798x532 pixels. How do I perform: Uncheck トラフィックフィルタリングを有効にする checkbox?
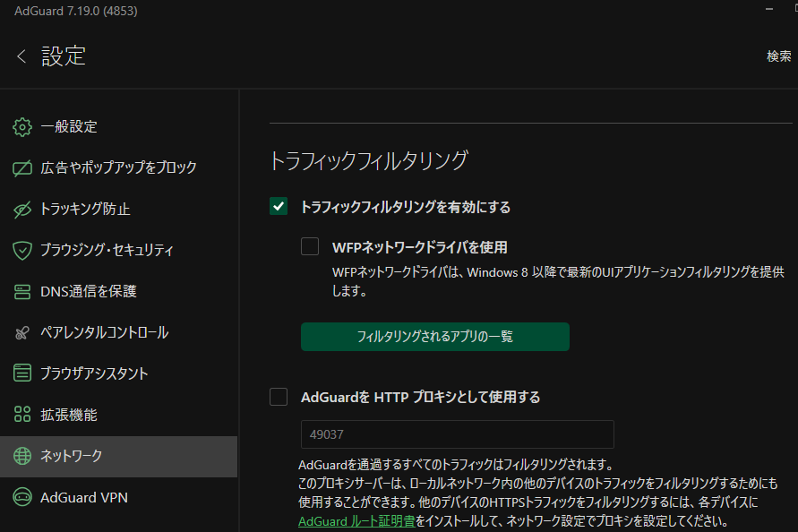tap(279, 206)
